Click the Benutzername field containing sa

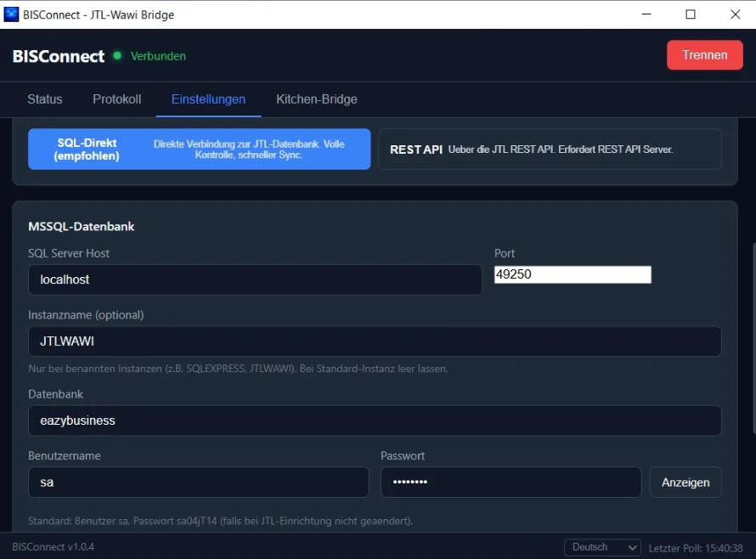coord(199,483)
